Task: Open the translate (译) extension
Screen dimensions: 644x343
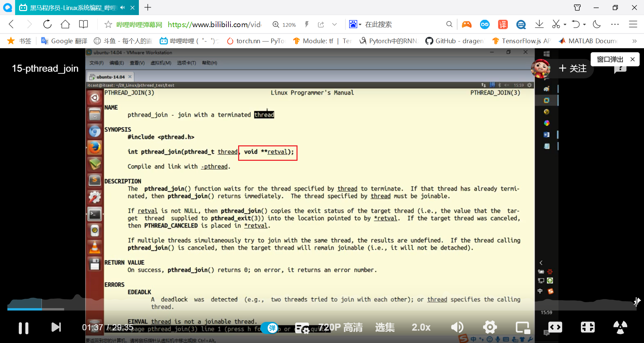Action: pyautogui.click(x=503, y=24)
